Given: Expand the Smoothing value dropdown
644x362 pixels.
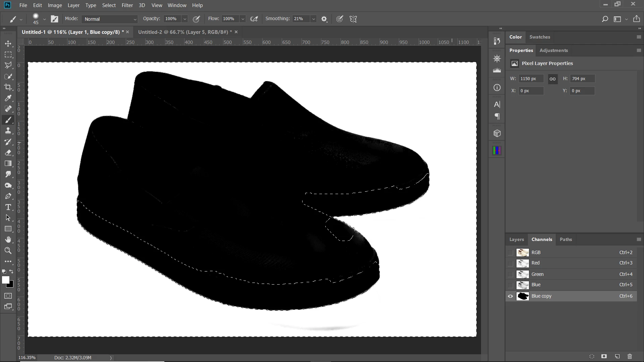Looking at the screenshot, I should pyautogui.click(x=313, y=19).
